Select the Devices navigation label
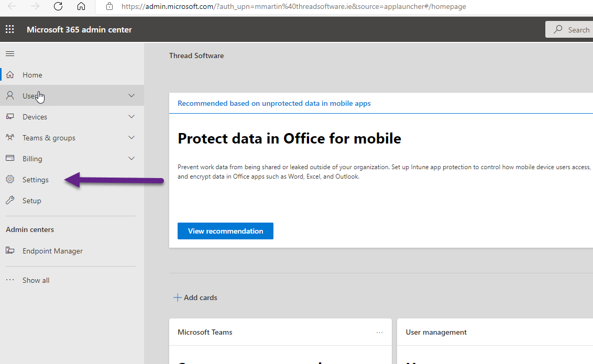 point(35,117)
